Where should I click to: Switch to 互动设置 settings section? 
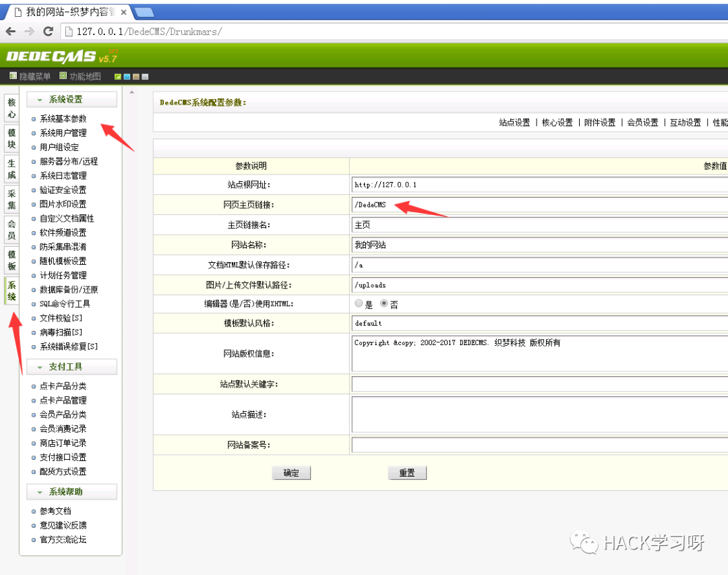click(x=686, y=123)
